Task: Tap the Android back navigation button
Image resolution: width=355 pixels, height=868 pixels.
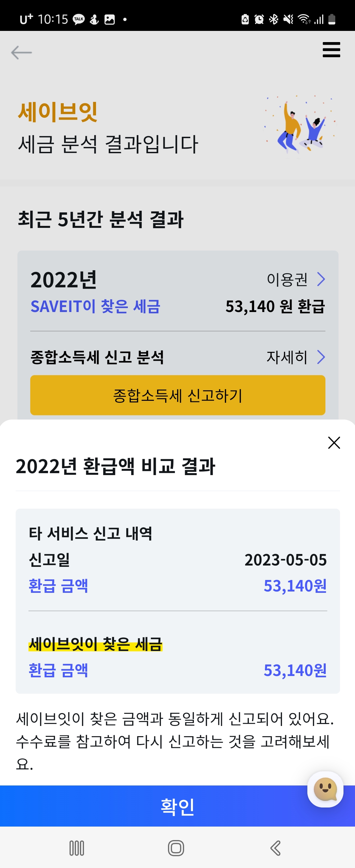Action: click(275, 848)
